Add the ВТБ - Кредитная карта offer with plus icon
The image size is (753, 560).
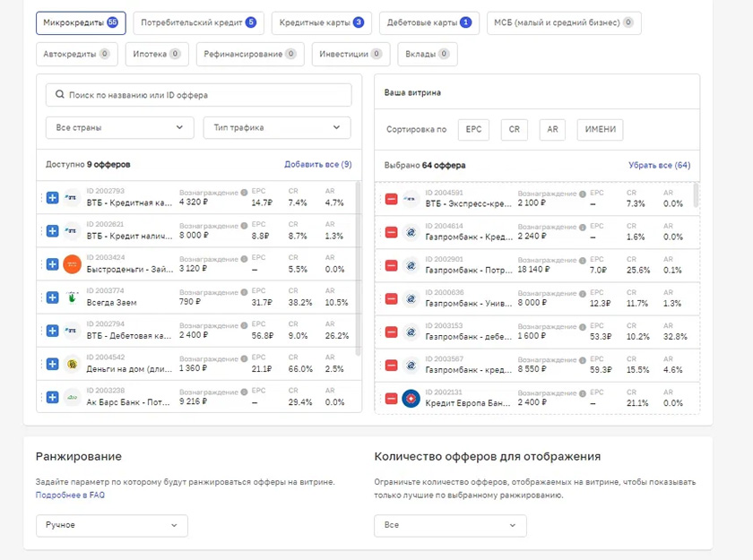click(x=52, y=198)
